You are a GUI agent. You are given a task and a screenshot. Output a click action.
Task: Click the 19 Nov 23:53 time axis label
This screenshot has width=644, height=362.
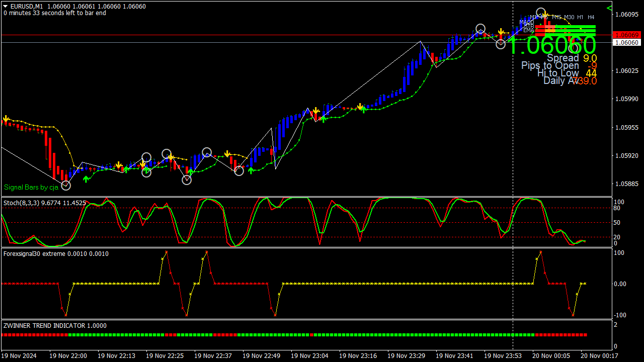tap(503, 356)
